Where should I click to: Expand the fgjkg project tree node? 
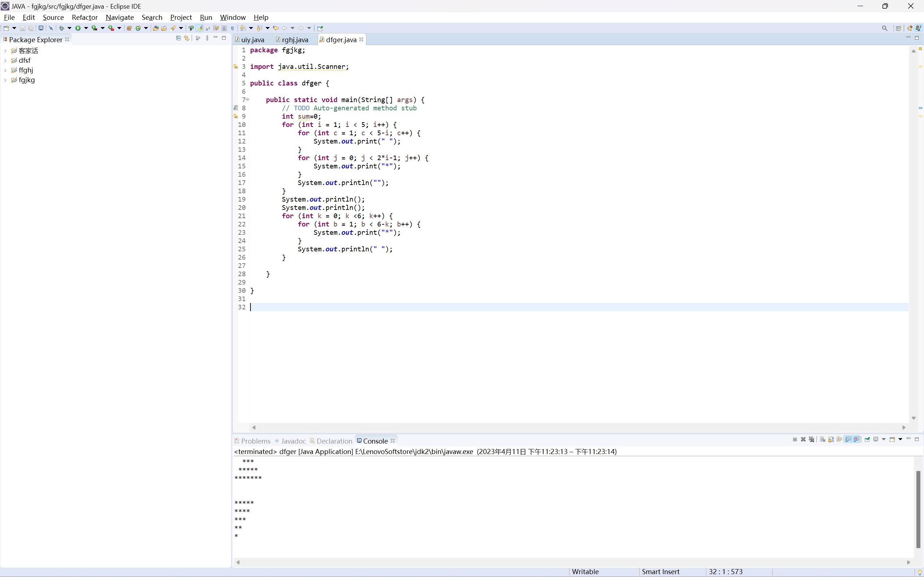[x=5, y=80]
